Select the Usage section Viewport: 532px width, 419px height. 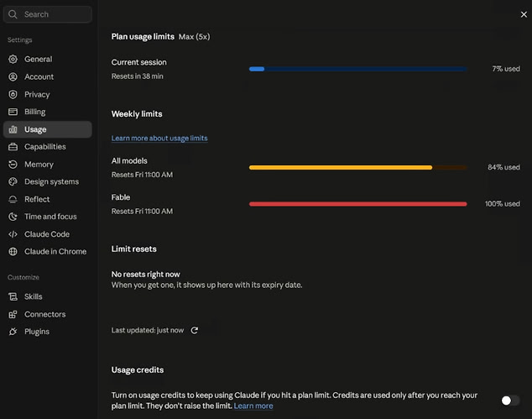(x=48, y=129)
